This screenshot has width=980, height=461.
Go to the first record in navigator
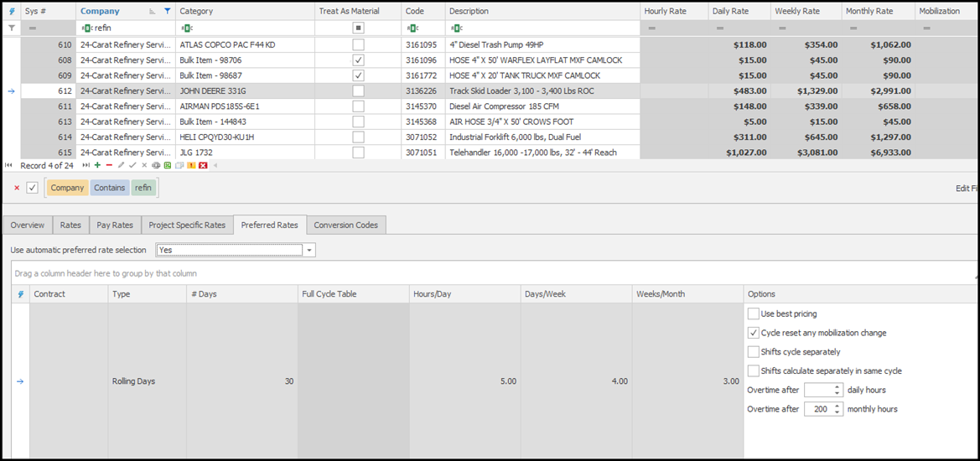[8, 166]
